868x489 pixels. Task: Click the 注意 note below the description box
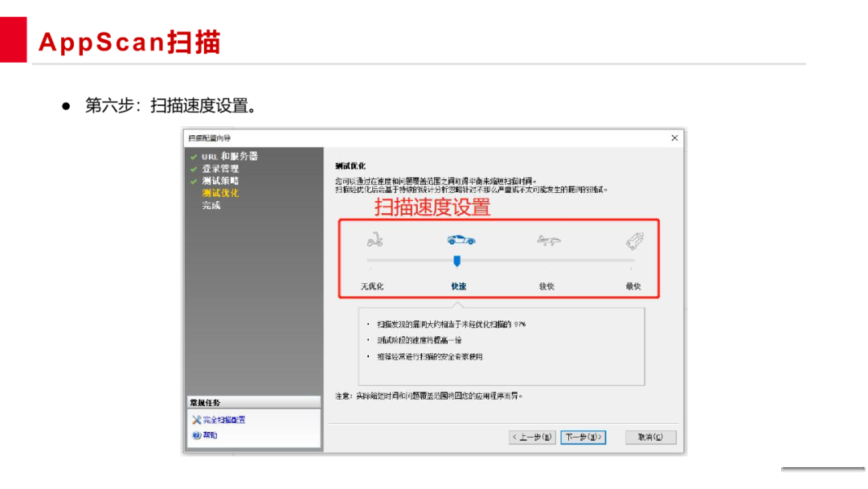(x=428, y=396)
